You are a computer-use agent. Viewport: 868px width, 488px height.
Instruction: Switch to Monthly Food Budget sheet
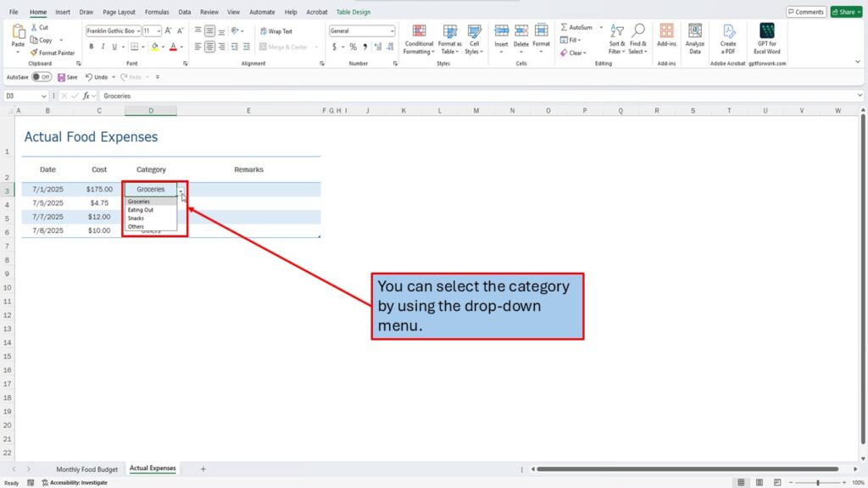pos(86,469)
